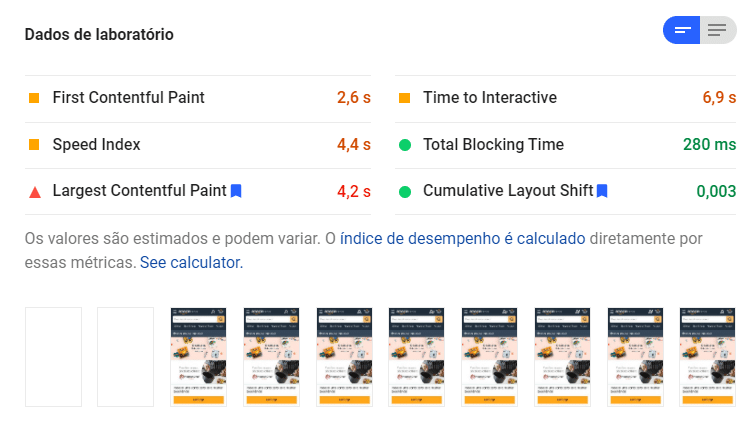The width and height of the screenshot is (752, 428).
Task: Select the last filmstrip screenshot thumbnail
Action: pyautogui.click(x=707, y=357)
